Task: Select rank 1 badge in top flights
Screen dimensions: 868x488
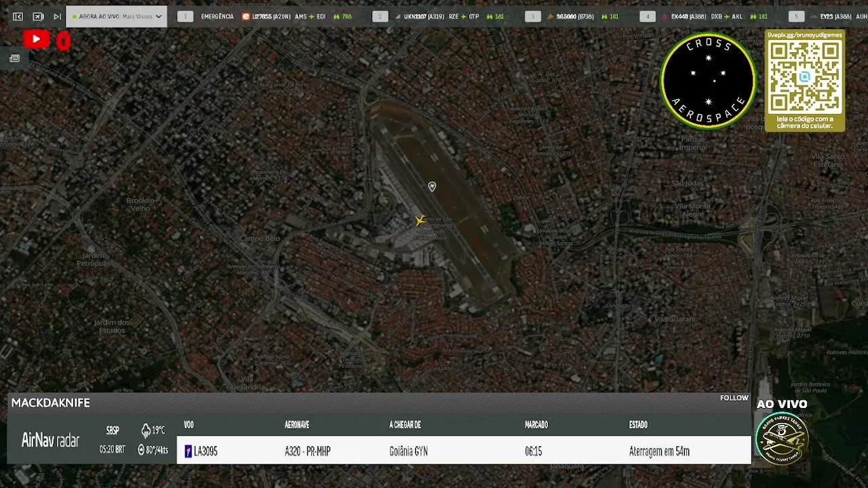Action: tap(185, 16)
